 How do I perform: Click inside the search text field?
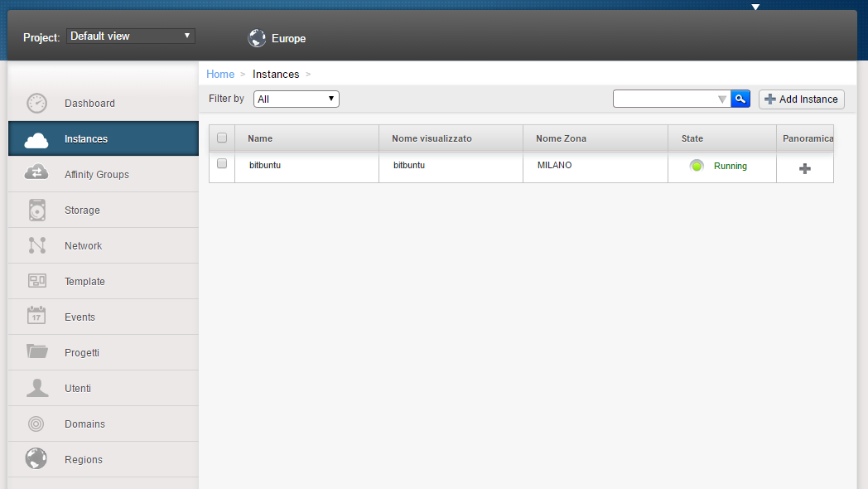tap(663, 99)
